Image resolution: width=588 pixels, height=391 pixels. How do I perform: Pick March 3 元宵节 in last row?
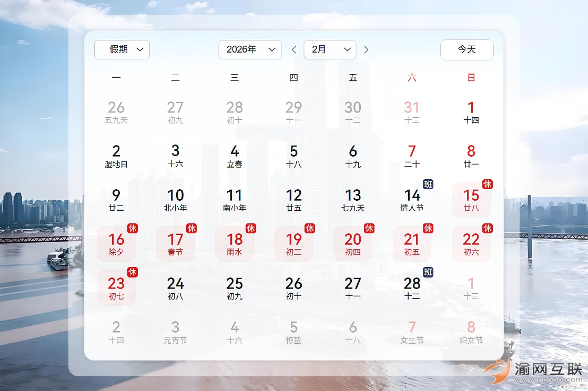(176, 332)
